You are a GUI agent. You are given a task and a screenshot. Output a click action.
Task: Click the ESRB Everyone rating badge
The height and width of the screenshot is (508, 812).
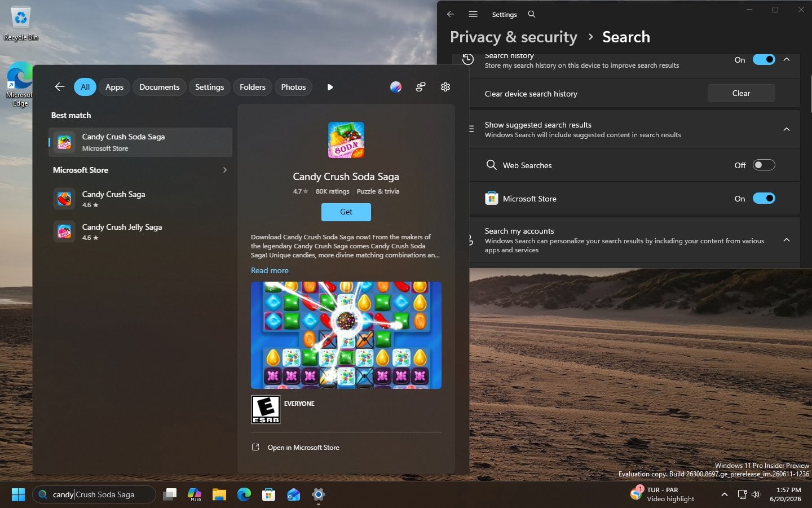pos(266,410)
